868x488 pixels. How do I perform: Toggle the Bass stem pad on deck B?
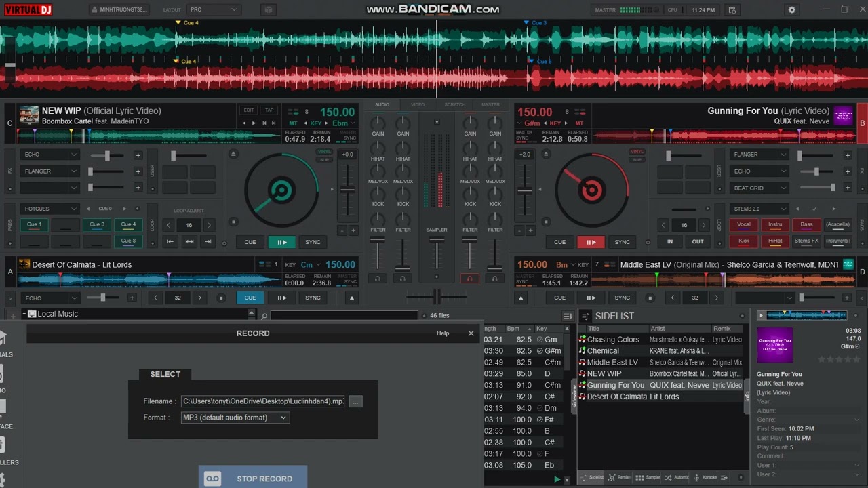click(806, 224)
